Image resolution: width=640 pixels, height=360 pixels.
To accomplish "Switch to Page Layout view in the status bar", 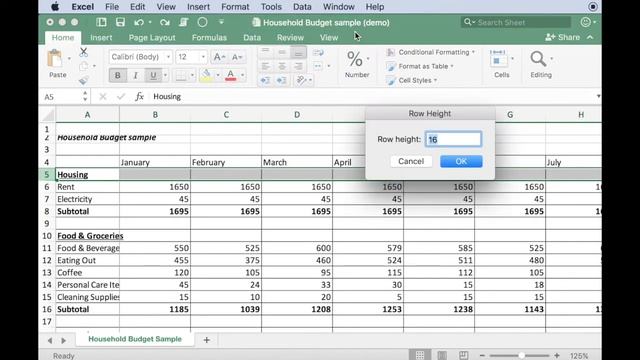I will click(442, 355).
